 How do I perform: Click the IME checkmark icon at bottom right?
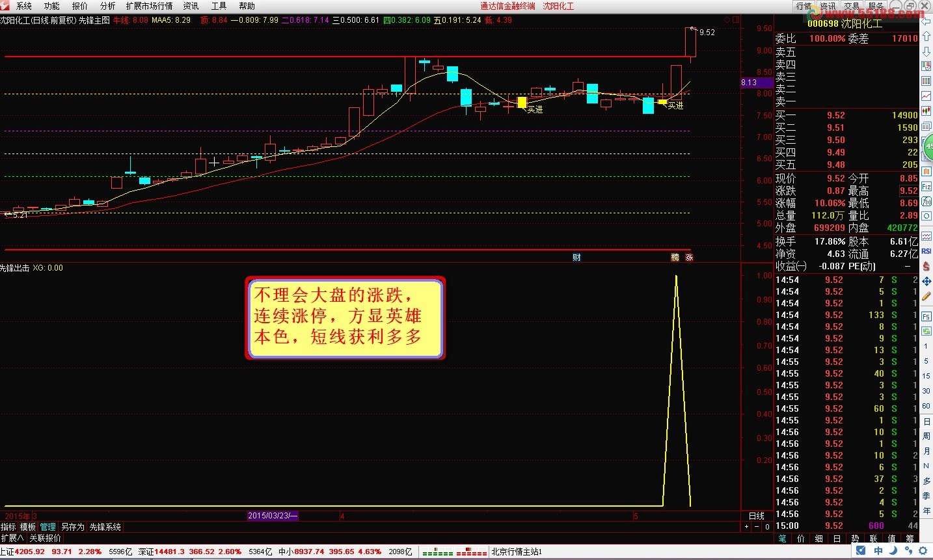(x=861, y=551)
